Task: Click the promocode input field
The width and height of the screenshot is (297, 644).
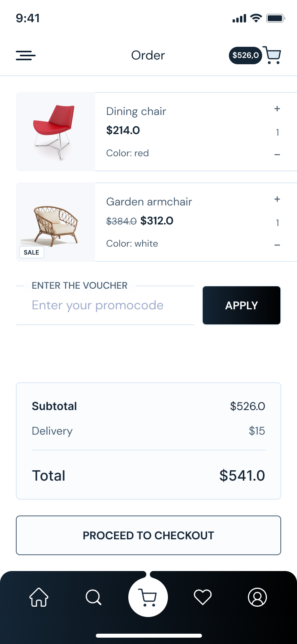Action: pos(105,305)
